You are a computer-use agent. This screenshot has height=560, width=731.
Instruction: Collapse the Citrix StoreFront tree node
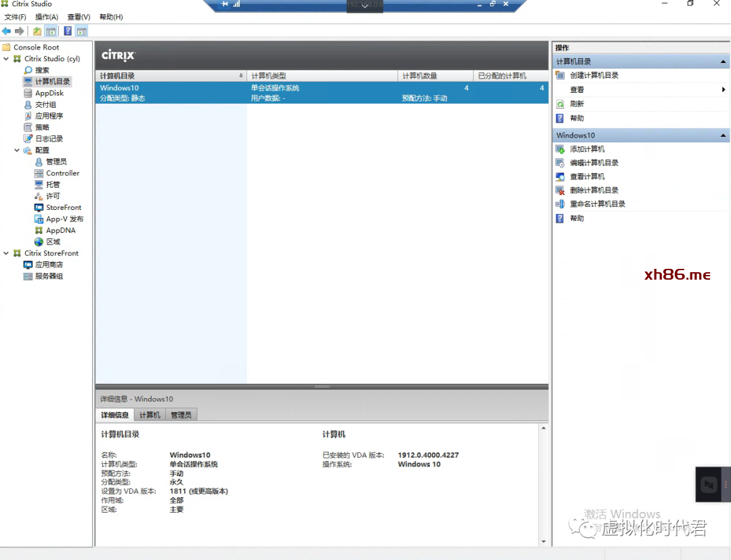[6, 253]
